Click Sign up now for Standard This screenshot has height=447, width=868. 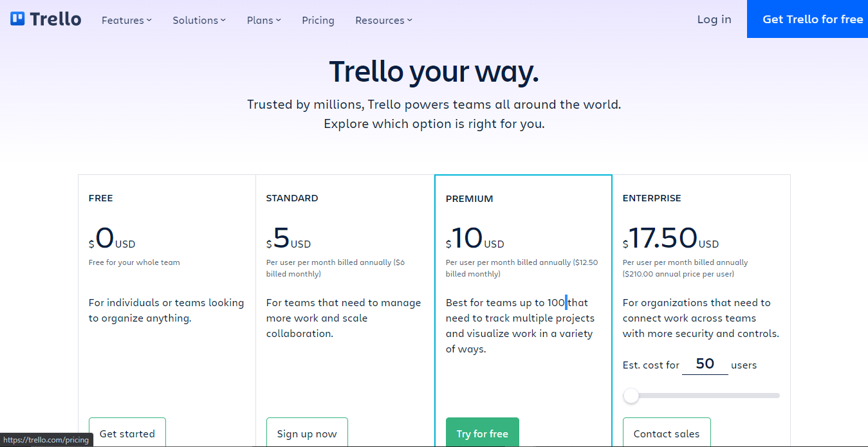[307, 433]
